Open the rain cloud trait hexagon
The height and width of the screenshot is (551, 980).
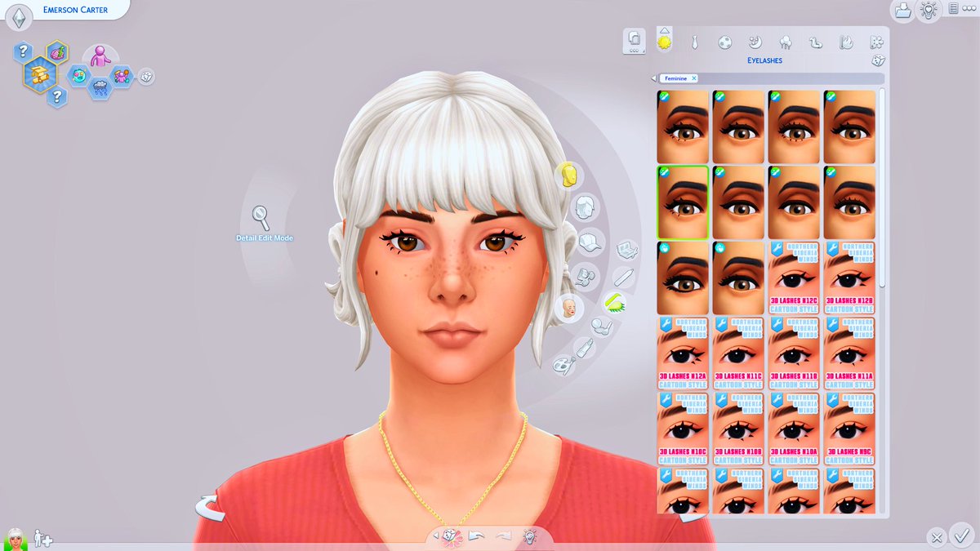(100, 87)
